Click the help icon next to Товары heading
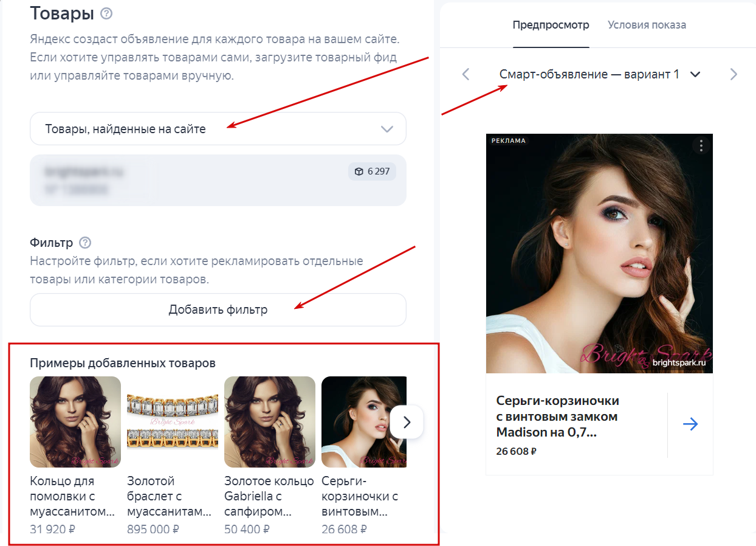756x546 pixels. click(107, 13)
